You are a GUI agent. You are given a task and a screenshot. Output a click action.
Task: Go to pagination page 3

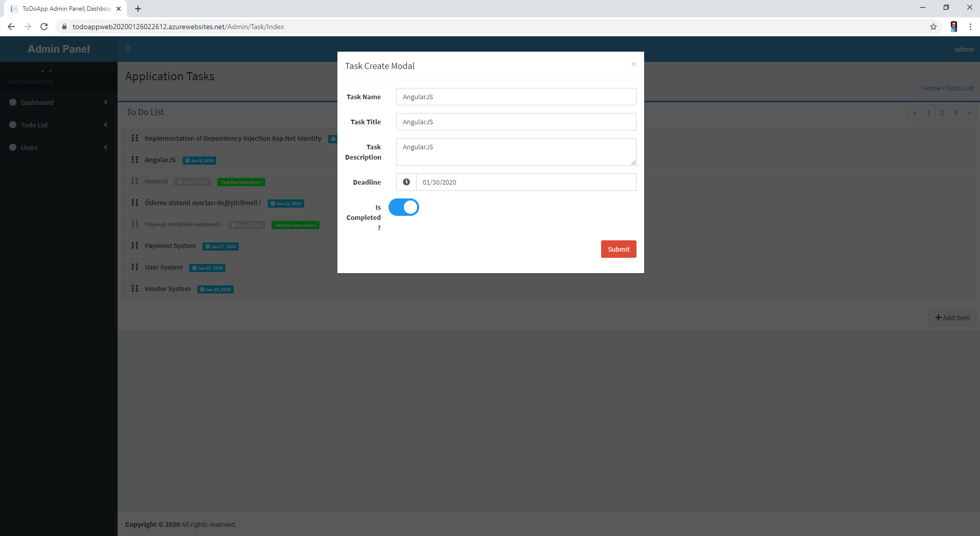coord(956,113)
